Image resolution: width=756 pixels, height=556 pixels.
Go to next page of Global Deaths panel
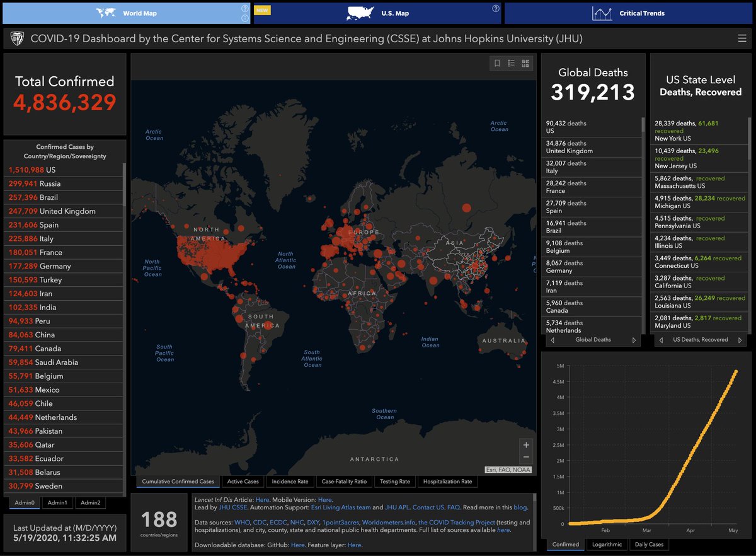click(634, 340)
